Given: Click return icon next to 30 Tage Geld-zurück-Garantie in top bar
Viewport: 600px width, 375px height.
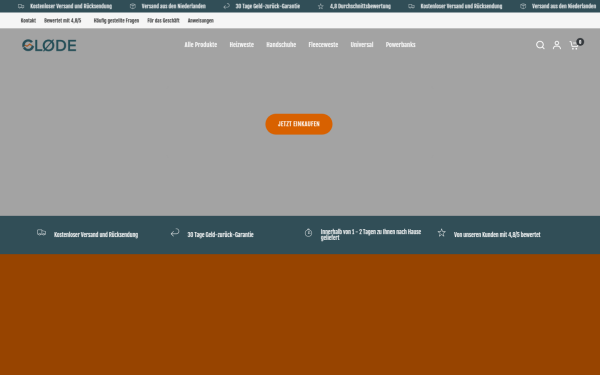Looking at the screenshot, I should 227,6.
